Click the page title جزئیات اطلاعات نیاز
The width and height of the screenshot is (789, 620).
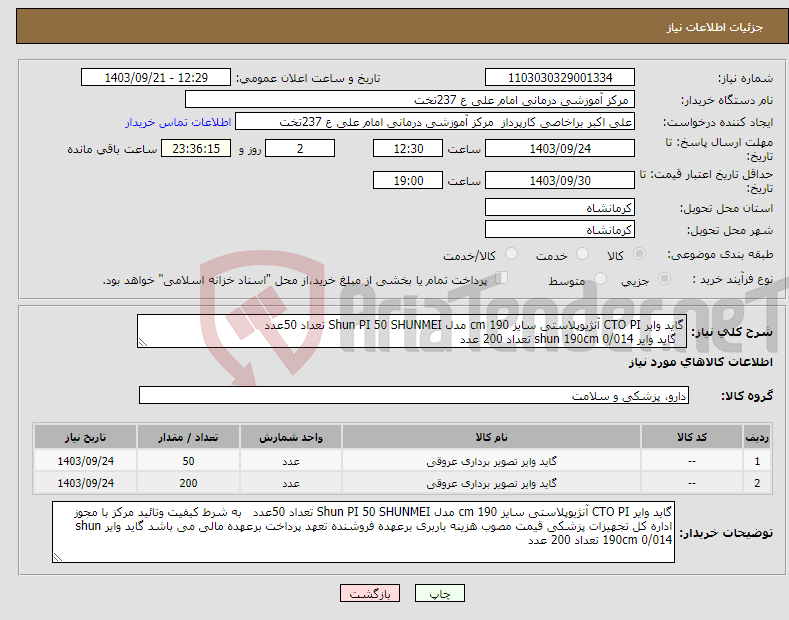click(715, 27)
